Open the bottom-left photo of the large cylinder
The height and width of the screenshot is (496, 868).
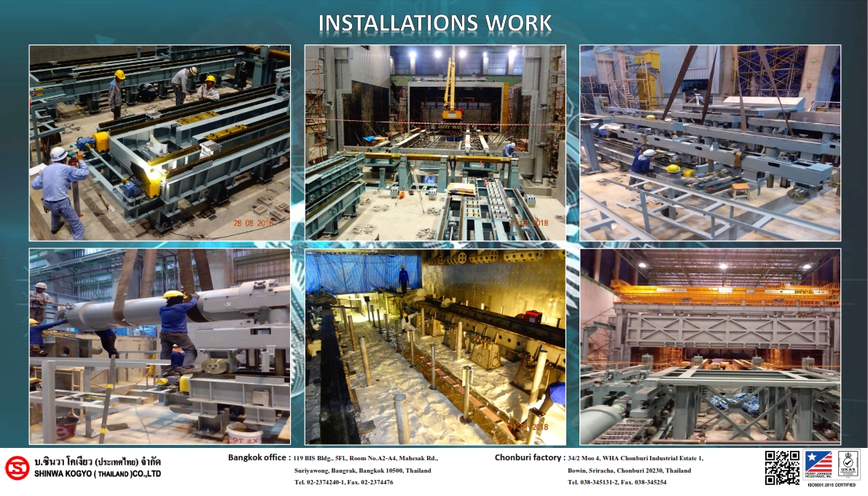tap(160, 347)
